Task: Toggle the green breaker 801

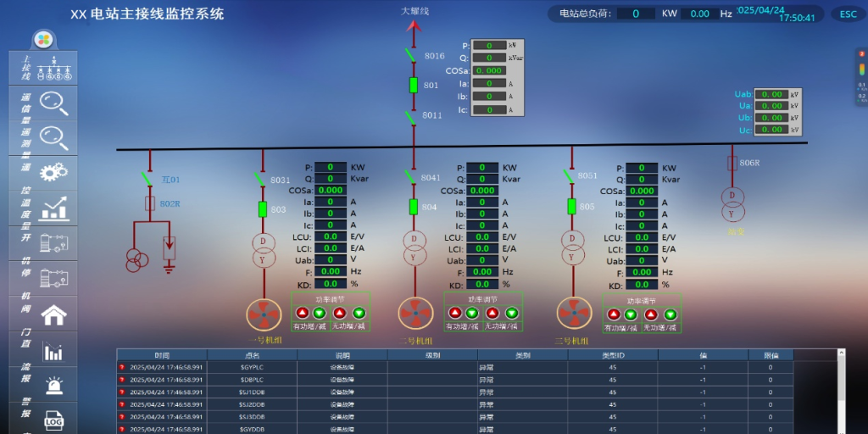Action: pyautogui.click(x=414, y=85)
